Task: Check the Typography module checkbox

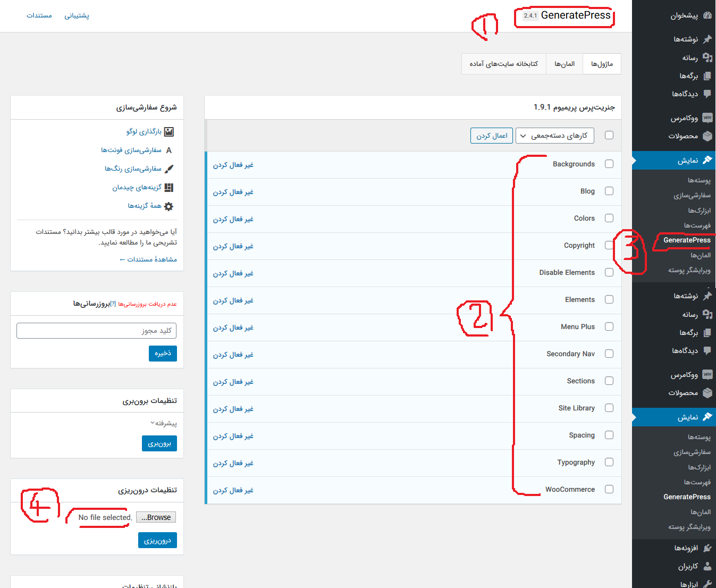Action: coord(609,462)
